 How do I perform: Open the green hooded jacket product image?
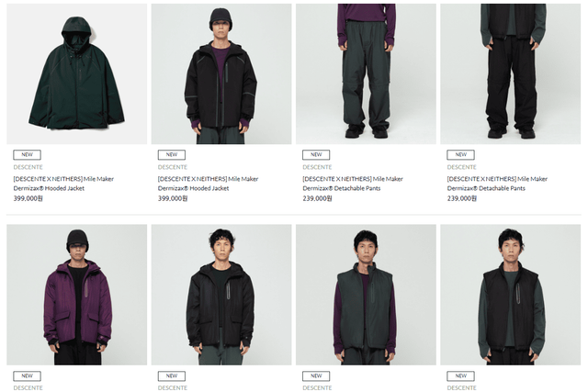[x=76, y=73]
